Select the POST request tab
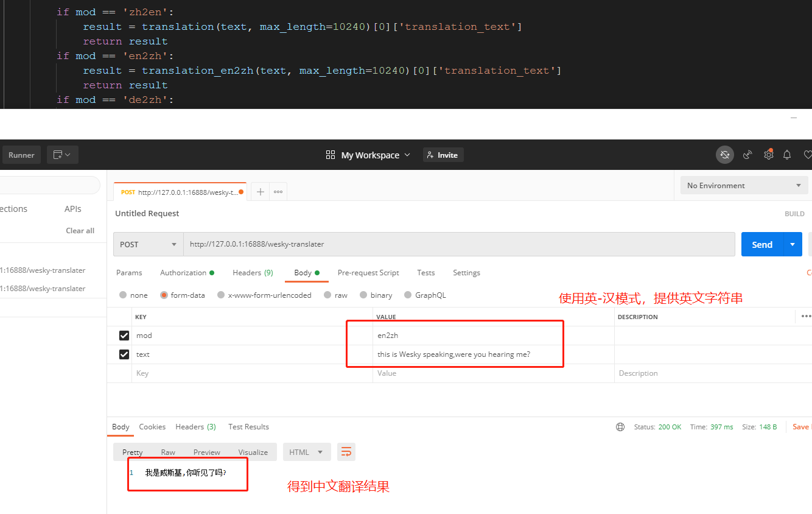Viewport: 812px width, 514px height. tap(180, 192)
